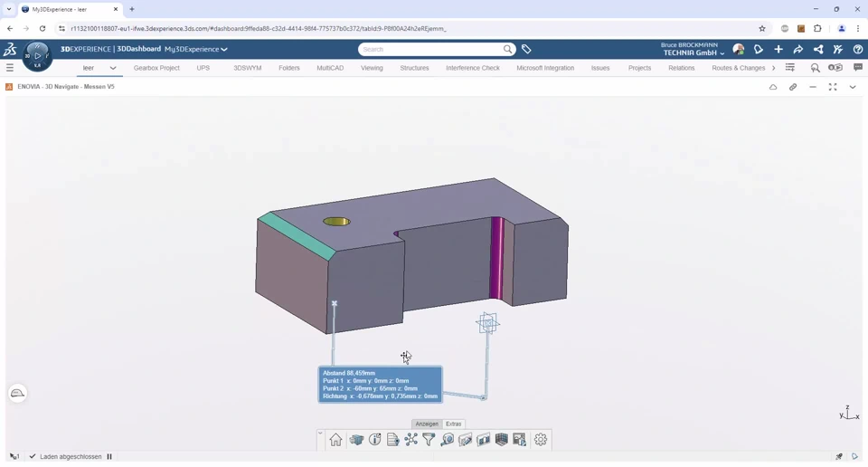This screenshot has height=467, width=868.
Task: Click the round floating button at left edge
Action: [18, 394]
